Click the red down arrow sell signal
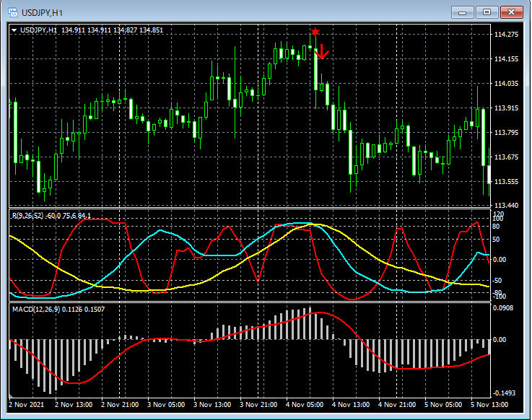Viewport: 532px width, 420px height. tap(323, 51)
